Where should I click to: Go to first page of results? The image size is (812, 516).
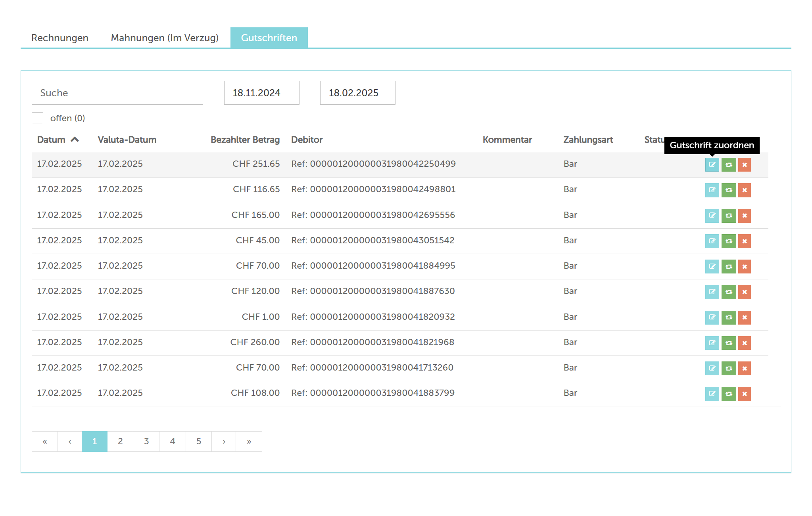pos(45,441)
